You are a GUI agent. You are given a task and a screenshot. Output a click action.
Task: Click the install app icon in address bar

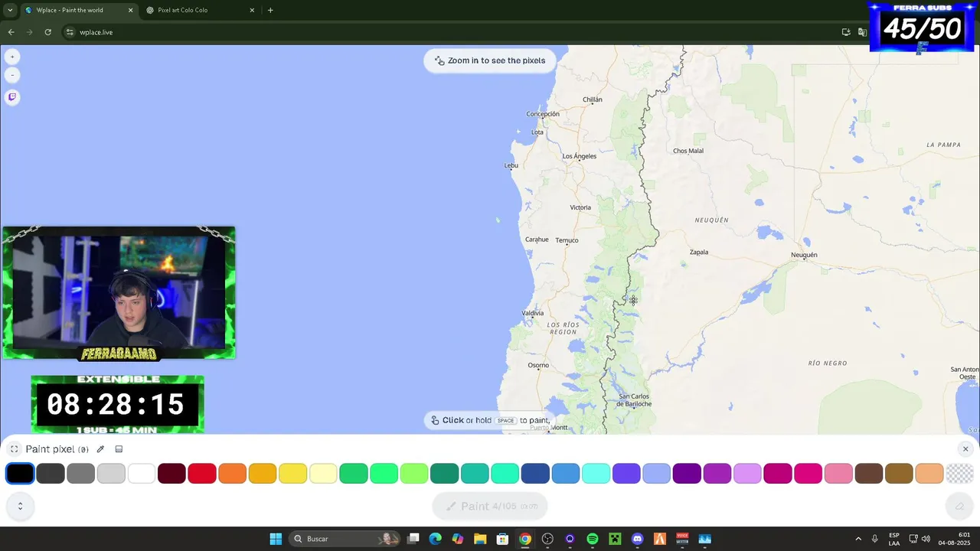click(846, 32)
